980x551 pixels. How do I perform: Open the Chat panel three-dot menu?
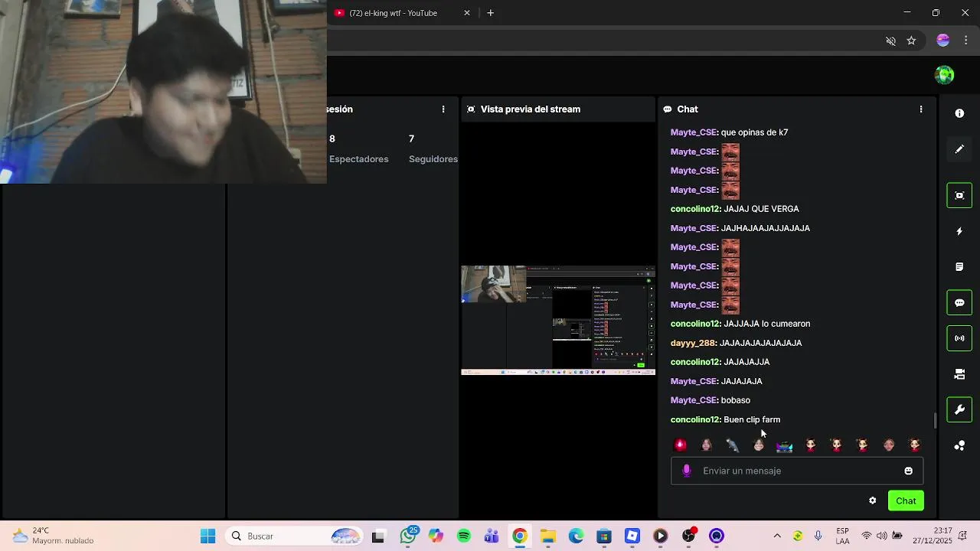(921, 109)
